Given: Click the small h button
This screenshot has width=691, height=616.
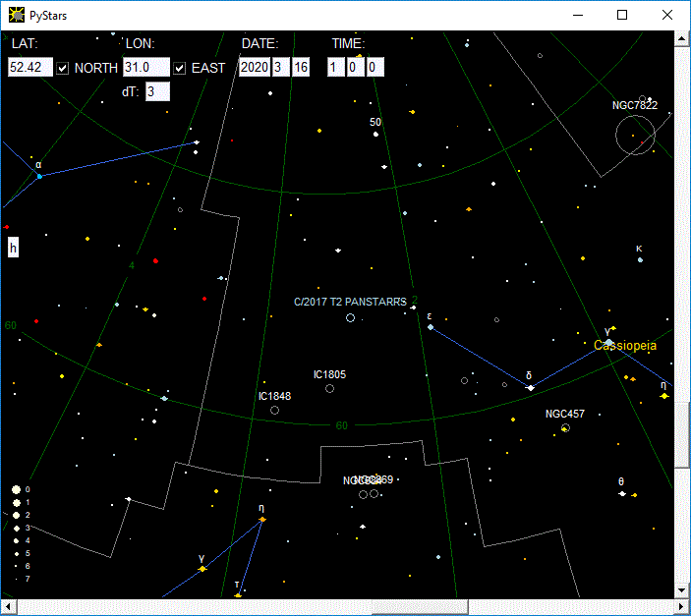Looking at the screenshot, I should pyautogui.click(x=13, y=249).
